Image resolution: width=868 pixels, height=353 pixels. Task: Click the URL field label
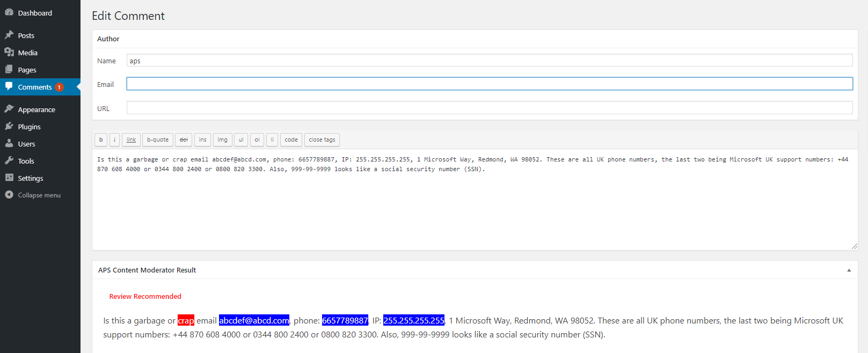click(x=103, y=108)
